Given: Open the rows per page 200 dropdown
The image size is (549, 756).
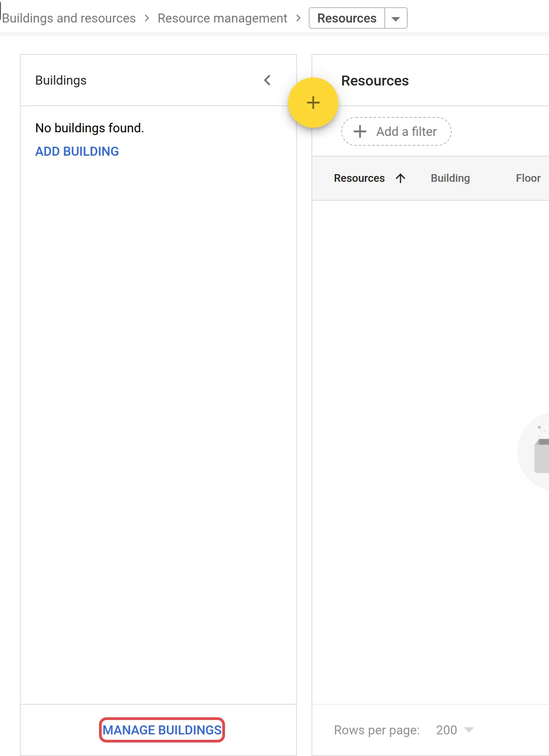Looking at the screenshot, I should (455, 730).
